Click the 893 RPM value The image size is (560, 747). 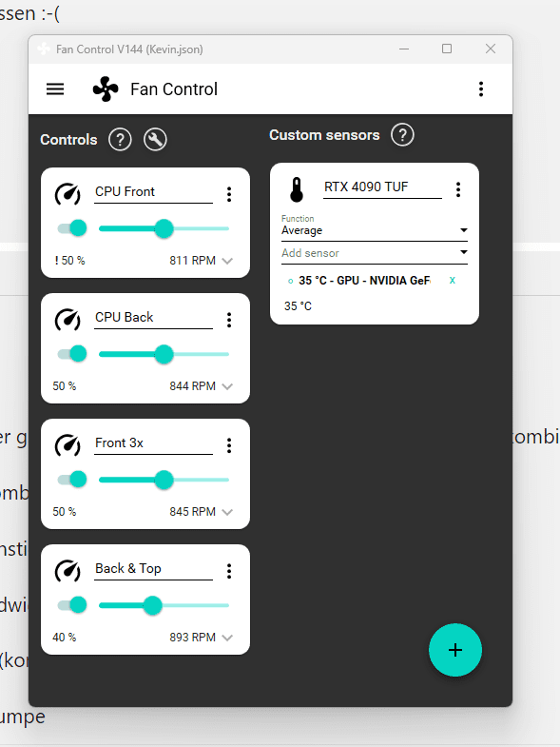(192, 638)
